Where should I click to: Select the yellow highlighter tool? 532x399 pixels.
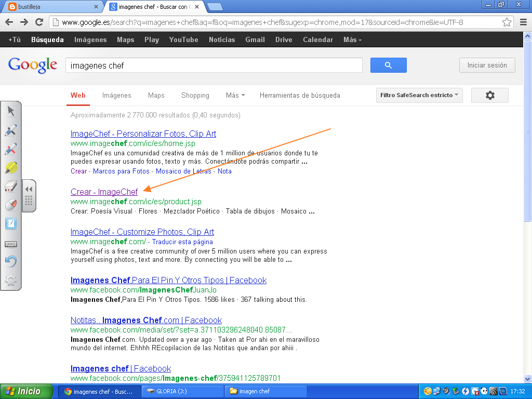click(x=11, y=168)
